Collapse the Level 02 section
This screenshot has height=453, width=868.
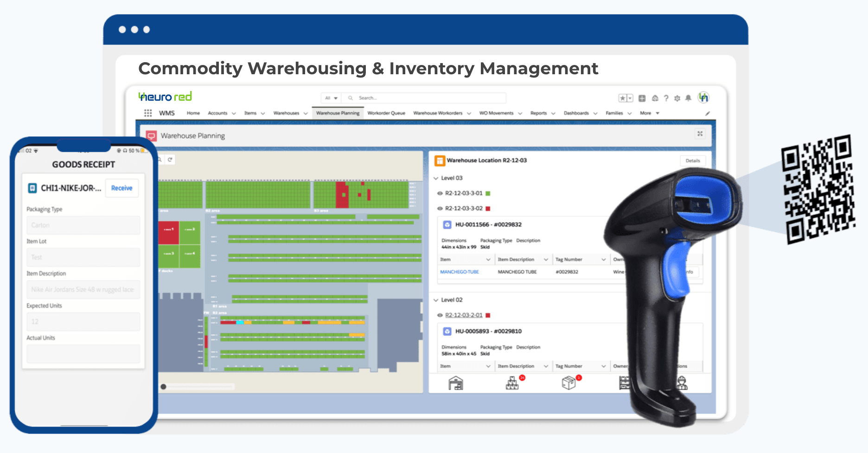click(x=436, y=300)
